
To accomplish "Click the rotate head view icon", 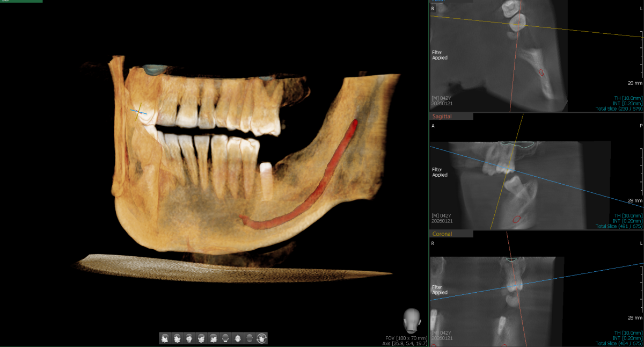I will (x=262, y=338).
